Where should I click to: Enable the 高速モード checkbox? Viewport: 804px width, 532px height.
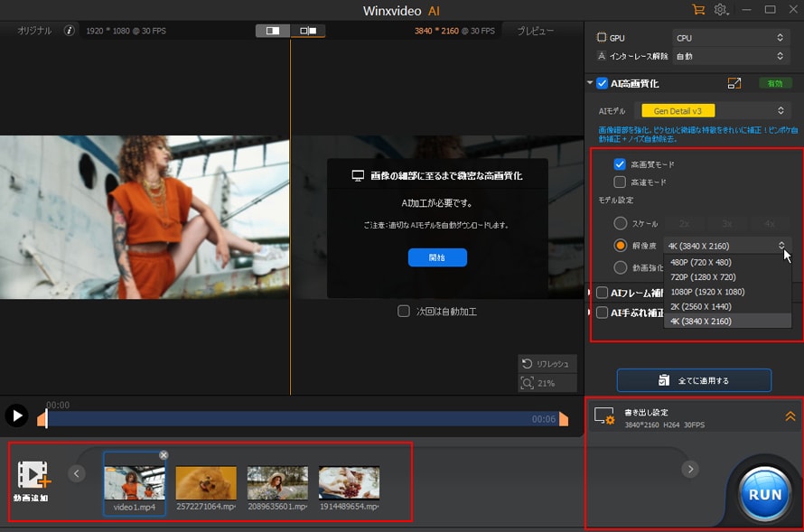620,182
